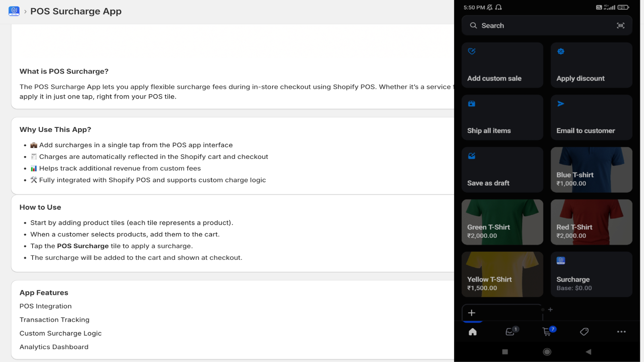Open the cart with 7 items
The height and width of the screenshot is (362, 644).
tap(547, 331)
